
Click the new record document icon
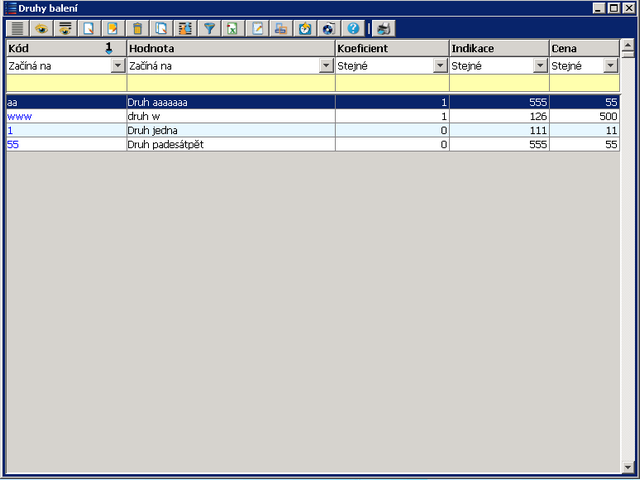(90, 29)
